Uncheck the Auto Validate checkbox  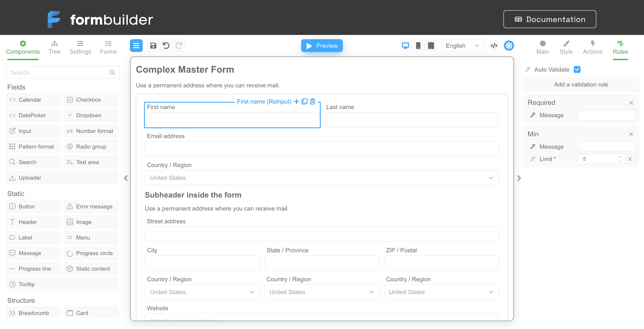click(577, 69)
